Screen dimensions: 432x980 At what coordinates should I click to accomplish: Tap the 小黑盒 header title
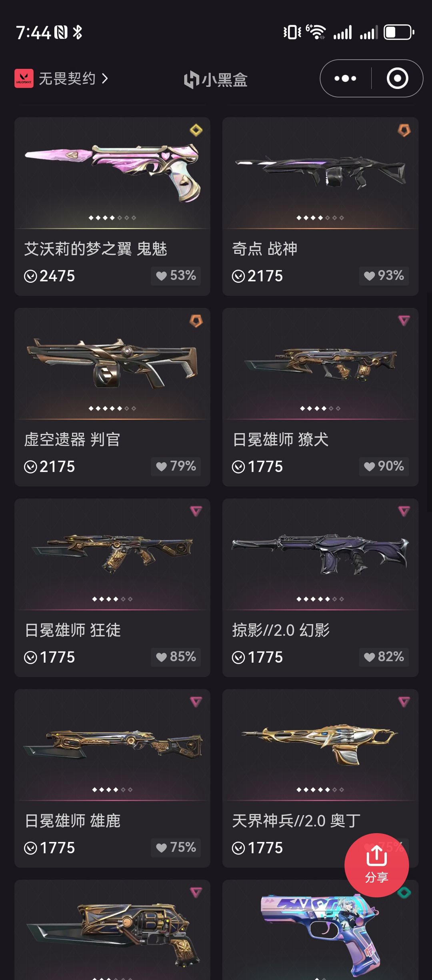[216, 79]
